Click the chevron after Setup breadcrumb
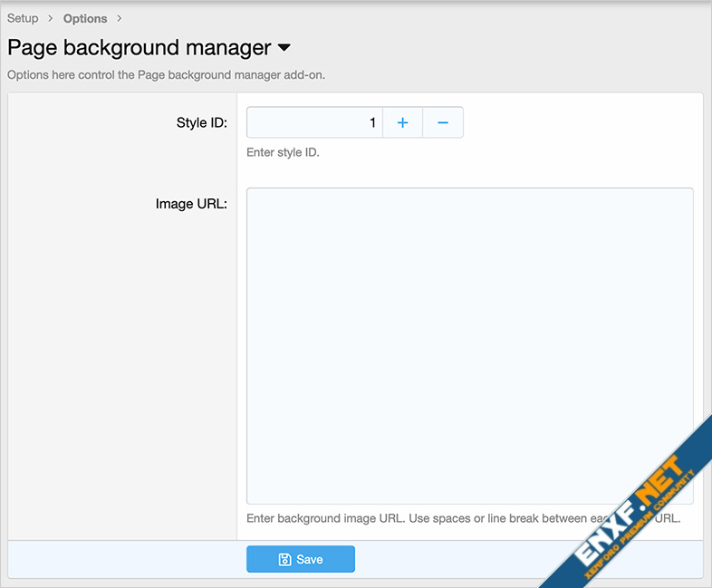The image size is (712, 588). point(51,18)
